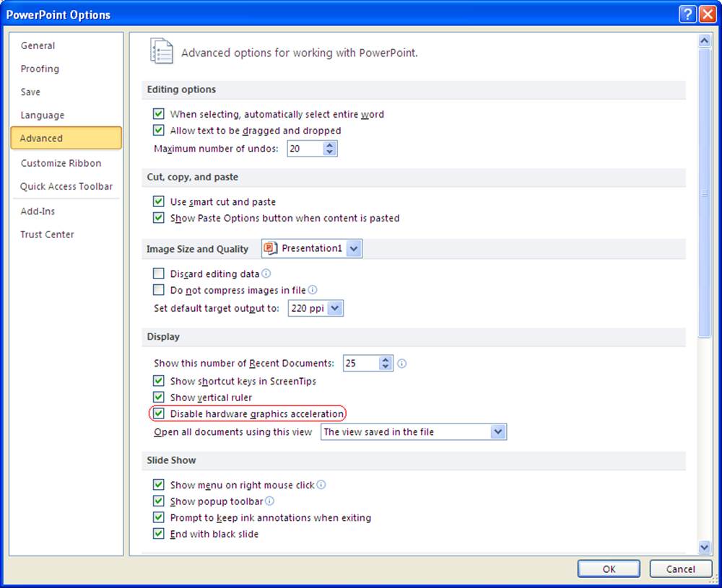This screenshot has height=588, width=722.
Task: Open the 220 ppi target output dropdown
Action: 336,308
